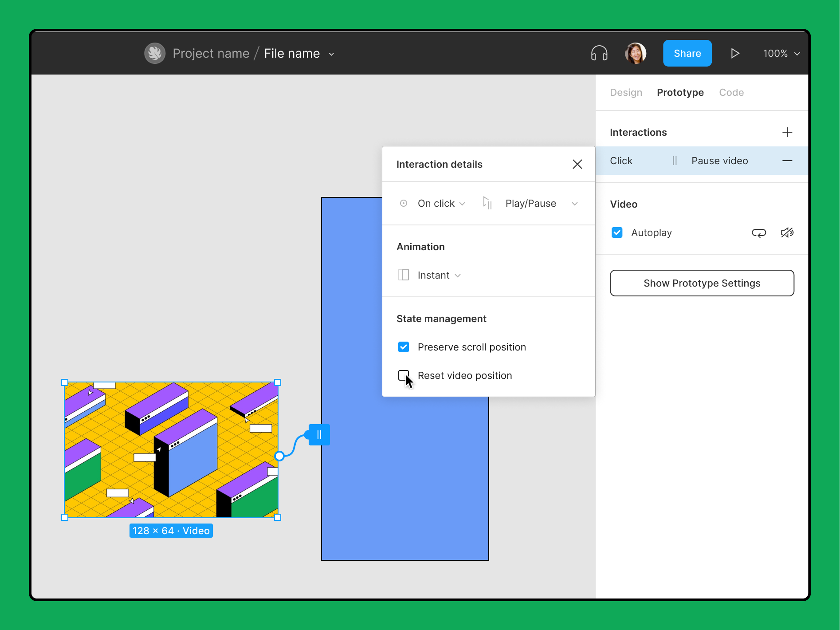Switch to the Code tab
The image size is (840, 630).
tap(731, 92)
